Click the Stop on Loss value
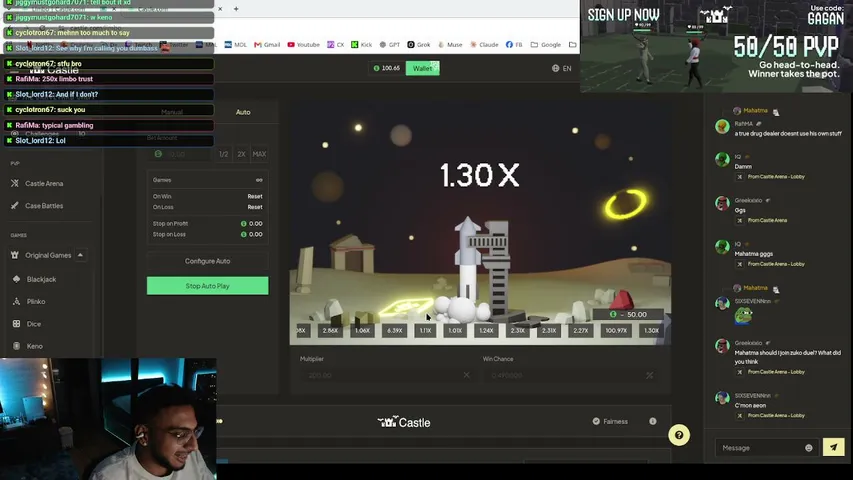 click(252, 235)
